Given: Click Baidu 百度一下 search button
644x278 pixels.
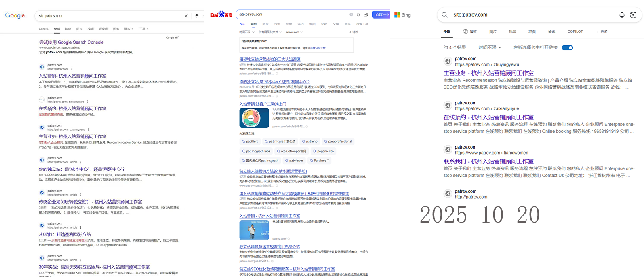Looking at the screenshot, I should (381, 15).
